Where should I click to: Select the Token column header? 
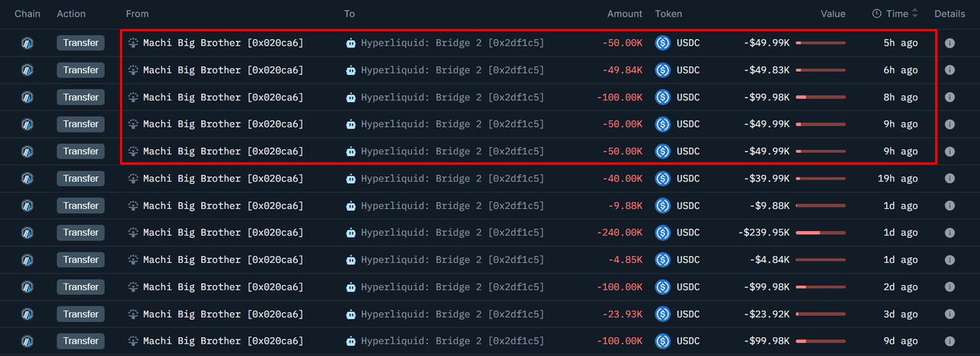[669, 14]
